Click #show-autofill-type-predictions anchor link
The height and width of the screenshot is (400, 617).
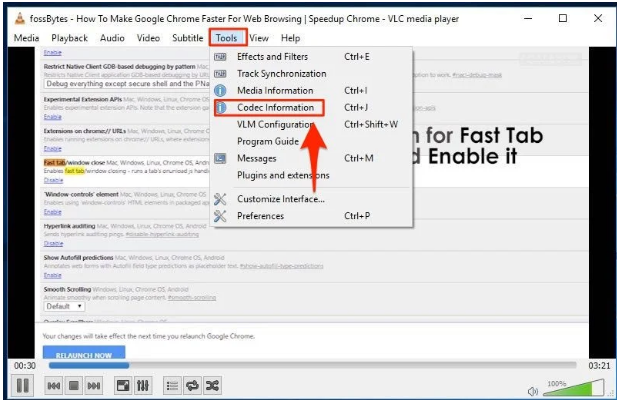click(x=281, y=266)
